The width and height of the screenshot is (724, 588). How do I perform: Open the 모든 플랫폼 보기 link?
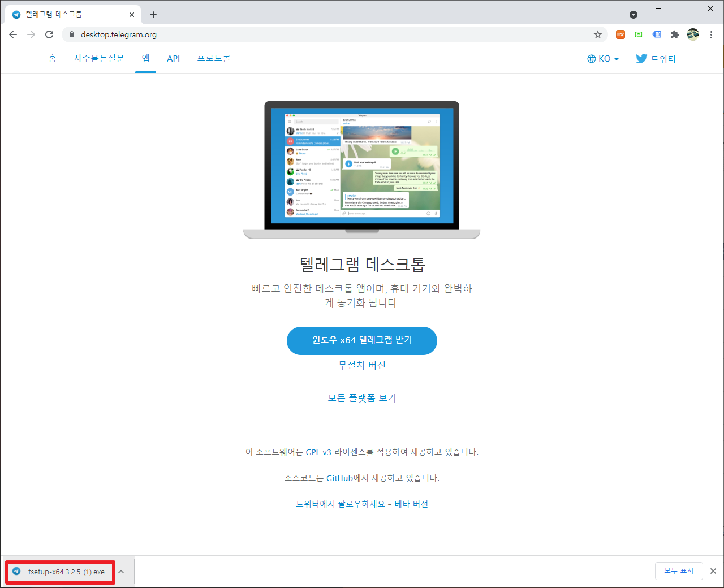pos(362,398)
